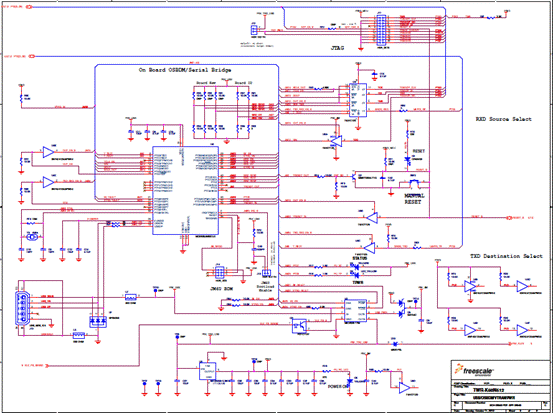553x413 pixels.
Task: Click the title block page name field
Action: pos(501,397)
